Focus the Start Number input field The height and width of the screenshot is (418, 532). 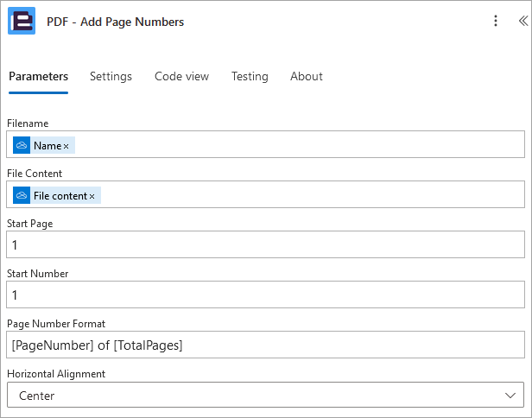tap(266, 294)
